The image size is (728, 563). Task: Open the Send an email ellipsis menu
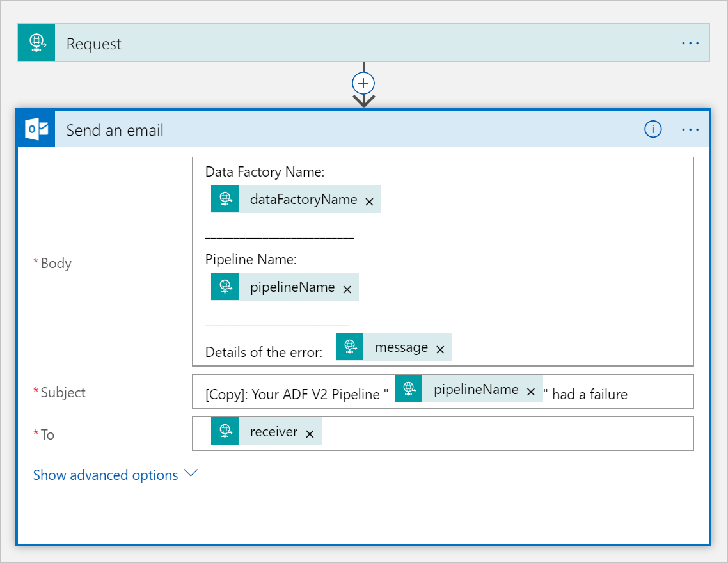(x=690, y=129)
